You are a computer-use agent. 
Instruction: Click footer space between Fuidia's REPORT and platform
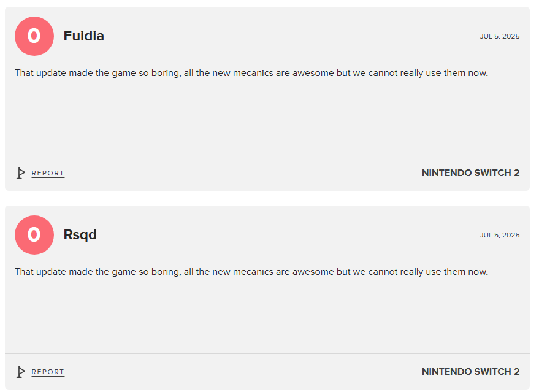(x=243, y=173)
